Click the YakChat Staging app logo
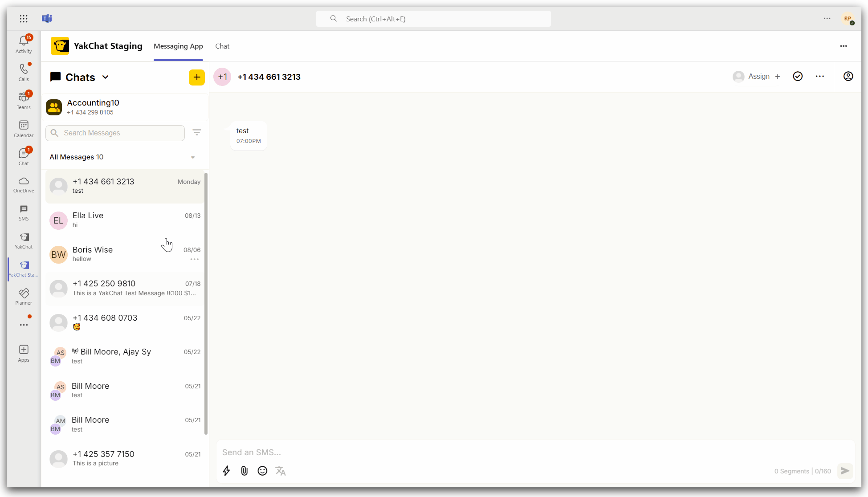Screen dimensions: 868x497 coord(60,46)
